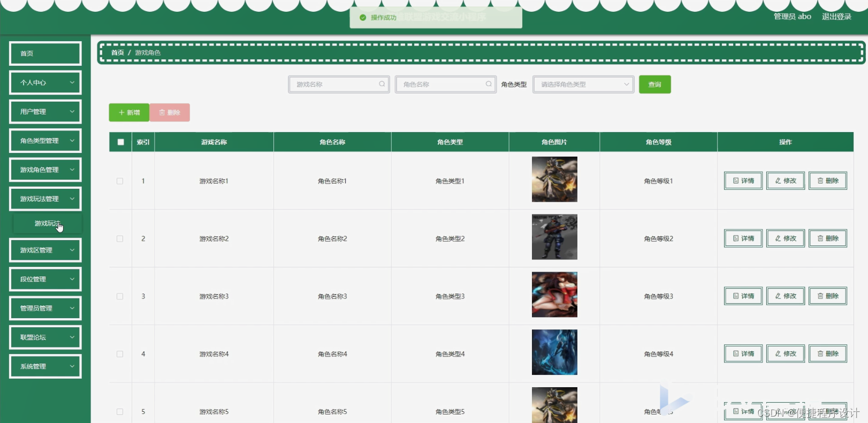Click the green 查询 button
This screenshot has width=868, height=423.
(x=654, y=84)
